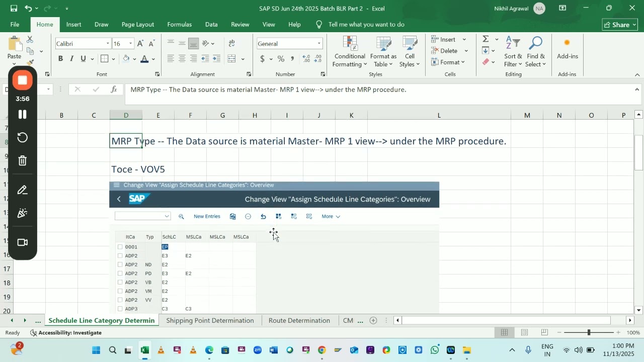The image size is (644, 362).
Task: Delete the recording with trash icon
Action: coord(23,161)
